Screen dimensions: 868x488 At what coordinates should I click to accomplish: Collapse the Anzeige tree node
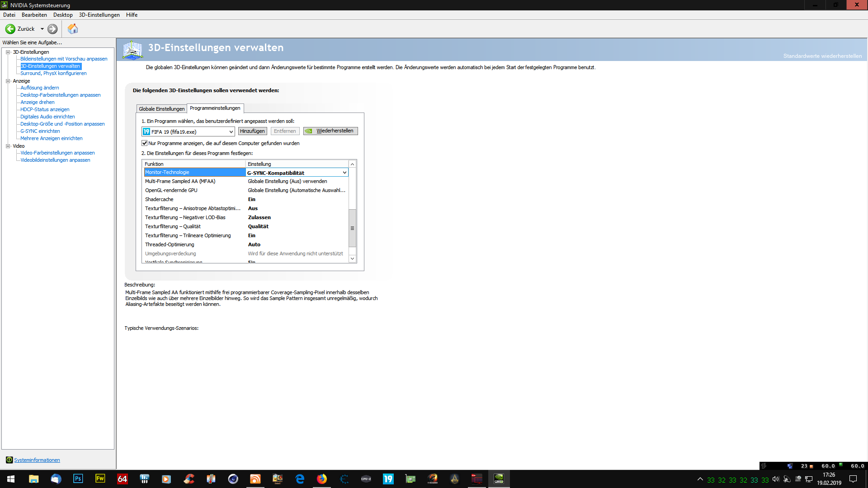click(8, 81)
